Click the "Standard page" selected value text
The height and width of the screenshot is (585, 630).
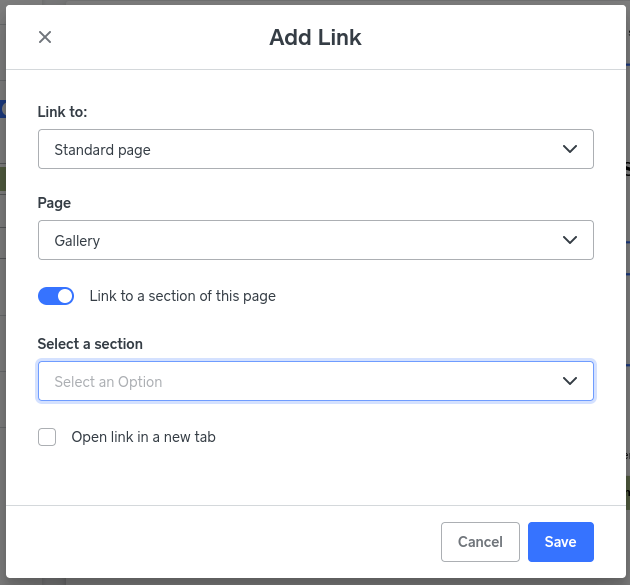[x=102, y=150]
